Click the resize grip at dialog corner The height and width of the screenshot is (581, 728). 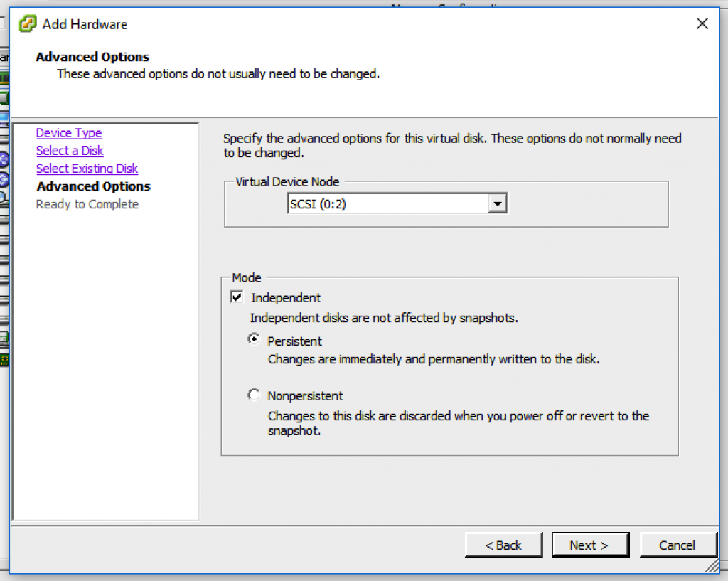pyautogui.click(x=712, y=565)
